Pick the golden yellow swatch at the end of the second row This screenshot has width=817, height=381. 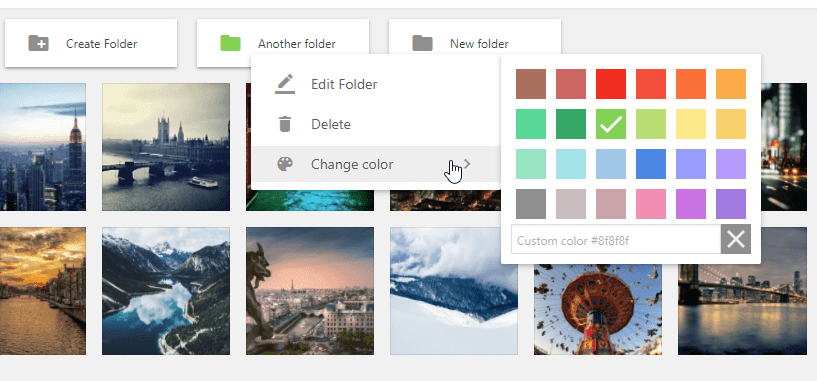coord(731,124)
